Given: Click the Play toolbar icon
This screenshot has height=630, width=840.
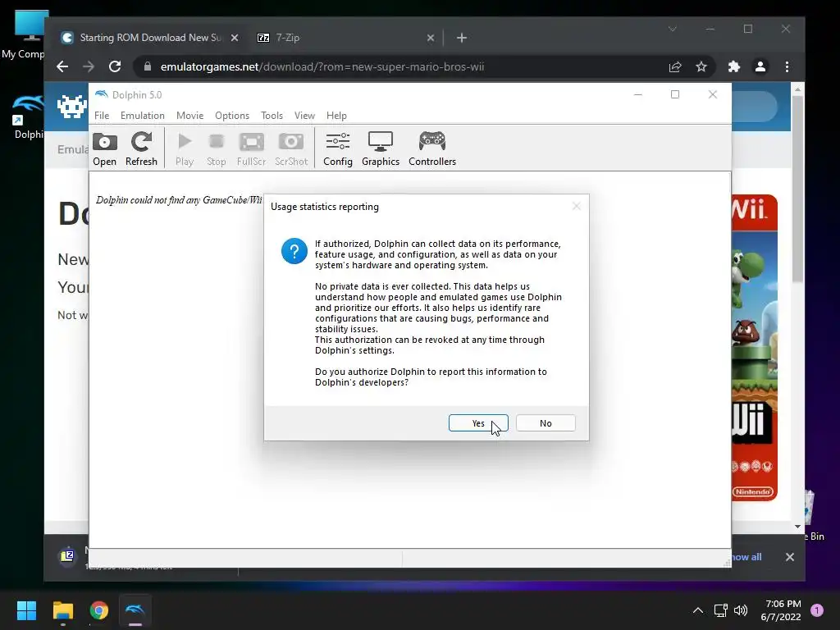Looking at the screenshot, I should [185, 149].
